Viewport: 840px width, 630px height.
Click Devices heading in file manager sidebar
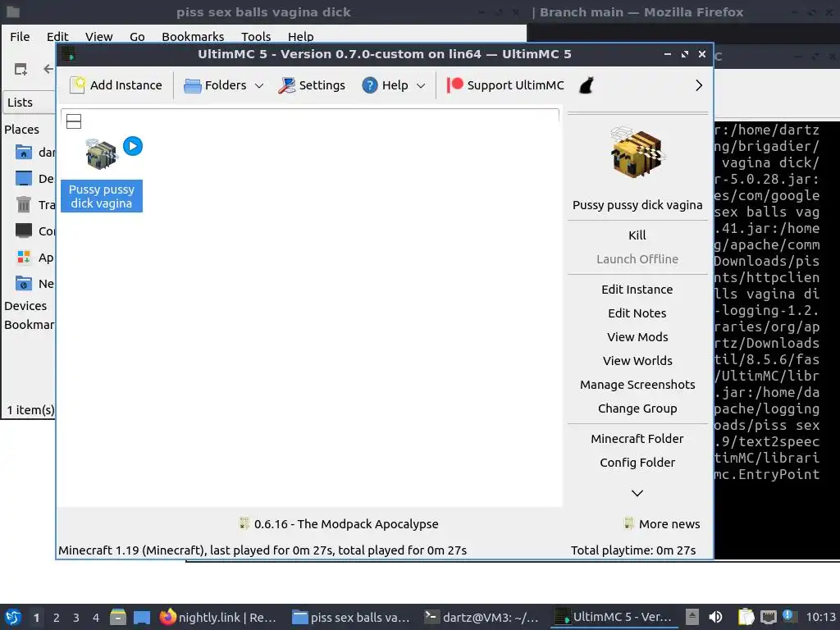(x=25, y=306)
